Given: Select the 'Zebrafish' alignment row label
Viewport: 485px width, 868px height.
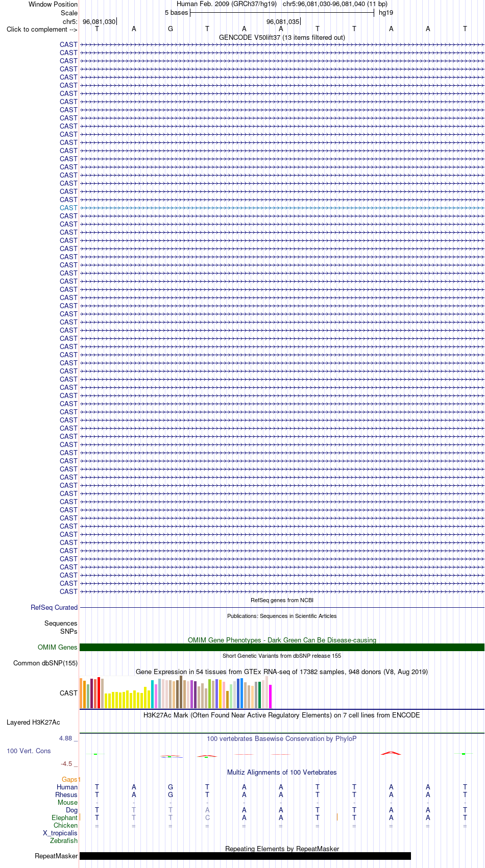Looking at the screenshot, I should click(64, 840).
